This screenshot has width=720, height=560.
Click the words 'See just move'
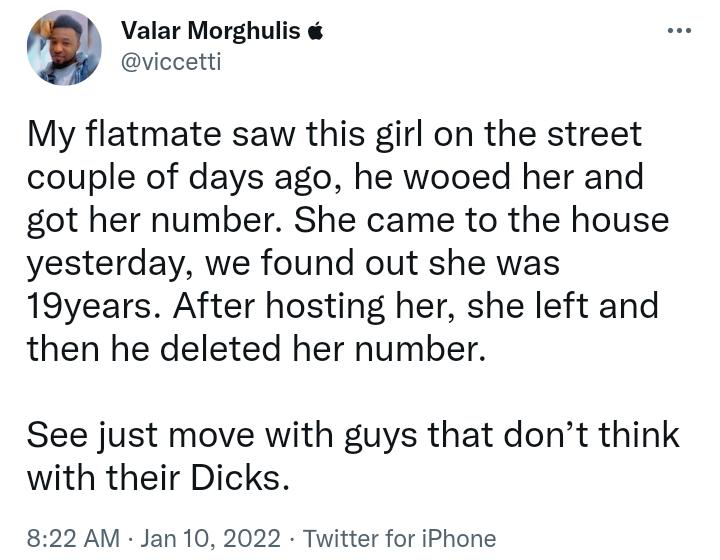click(141, 435)
